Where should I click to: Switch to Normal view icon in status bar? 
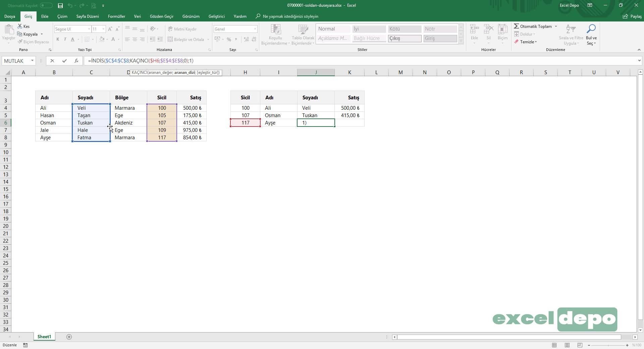(x=554, y=345)
